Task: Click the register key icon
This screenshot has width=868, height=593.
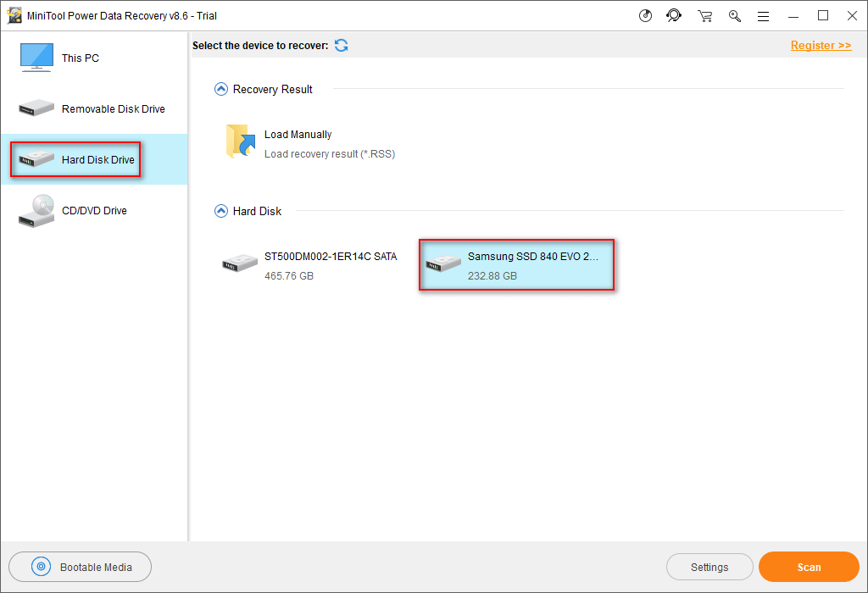Action: pos(734,15)
